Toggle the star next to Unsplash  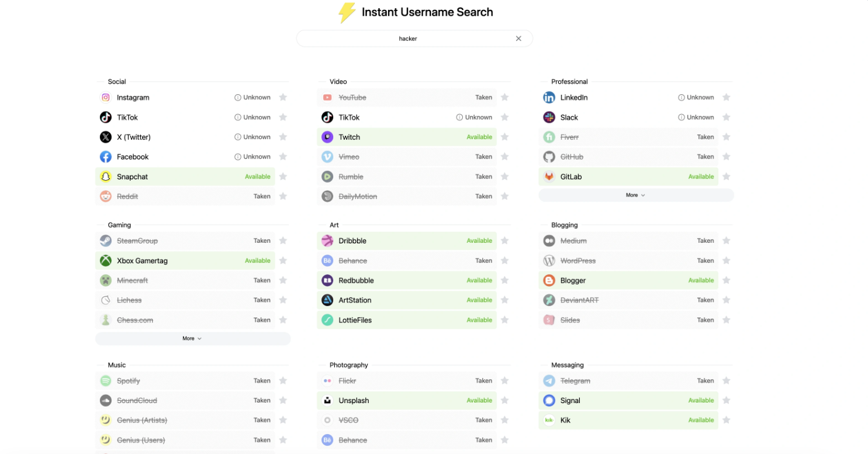pos(504,401)
